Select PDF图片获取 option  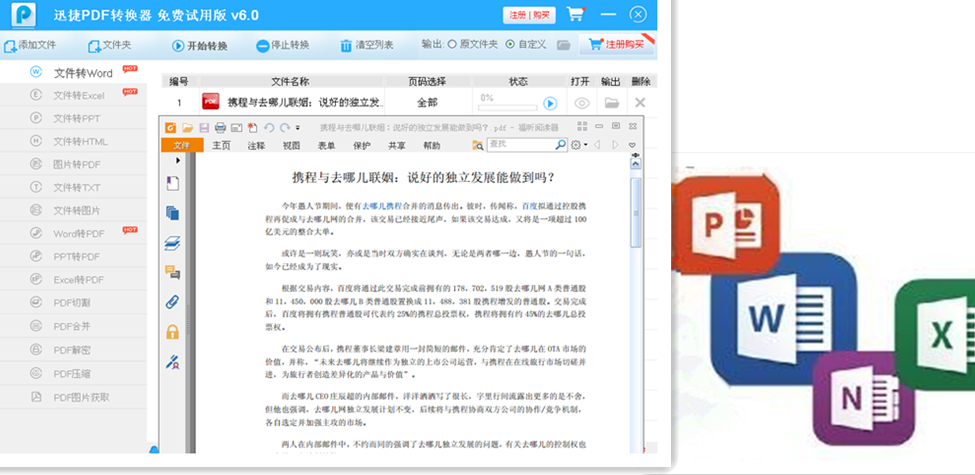pos(73,397)
